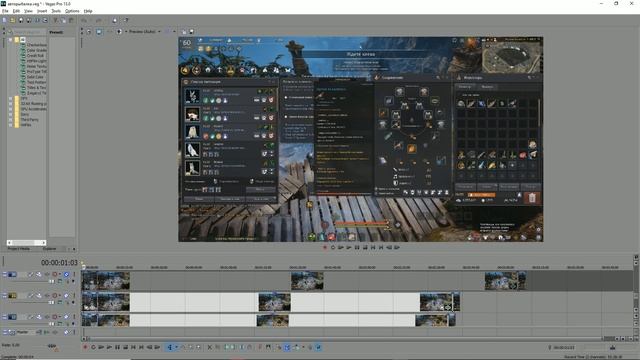Open the View menu
640x360 pixels.
(x=28, y=11)
